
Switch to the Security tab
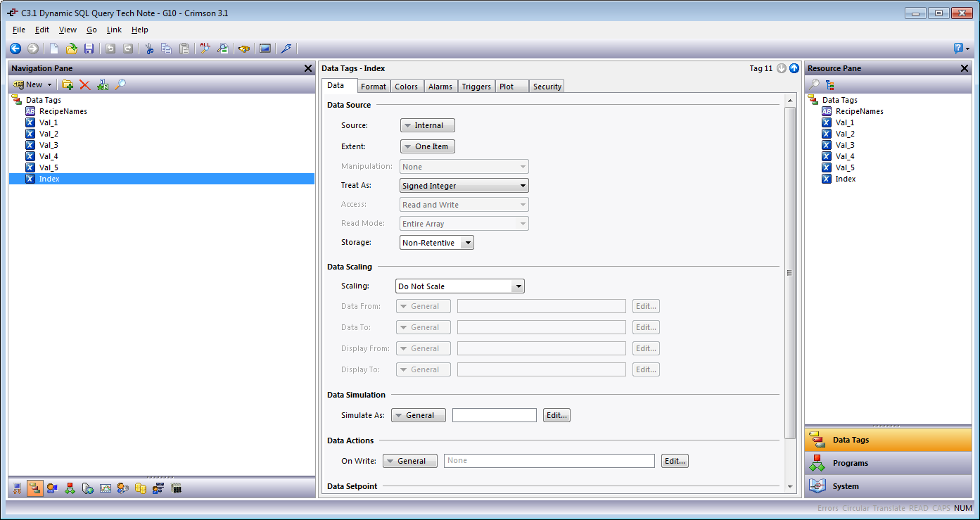pos(547,87)
